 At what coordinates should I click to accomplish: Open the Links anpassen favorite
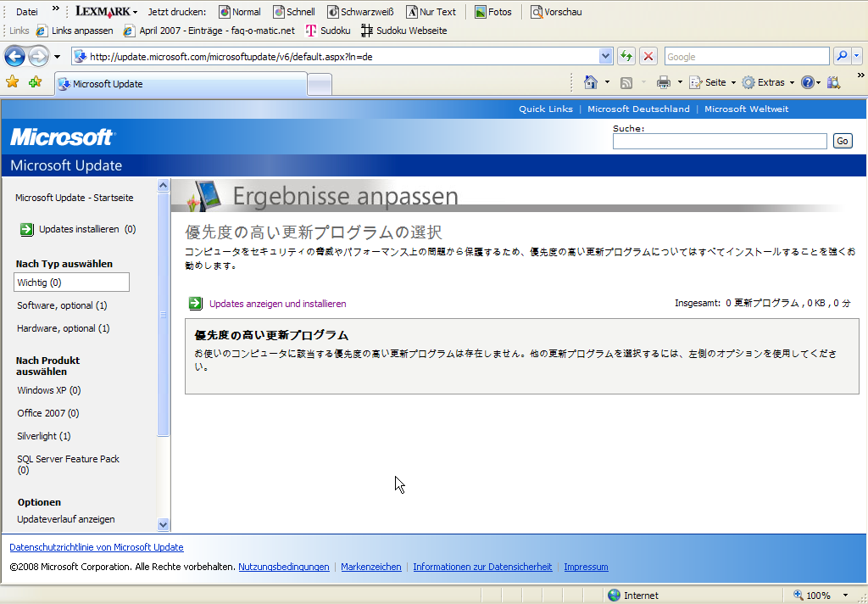click(75, 31)
